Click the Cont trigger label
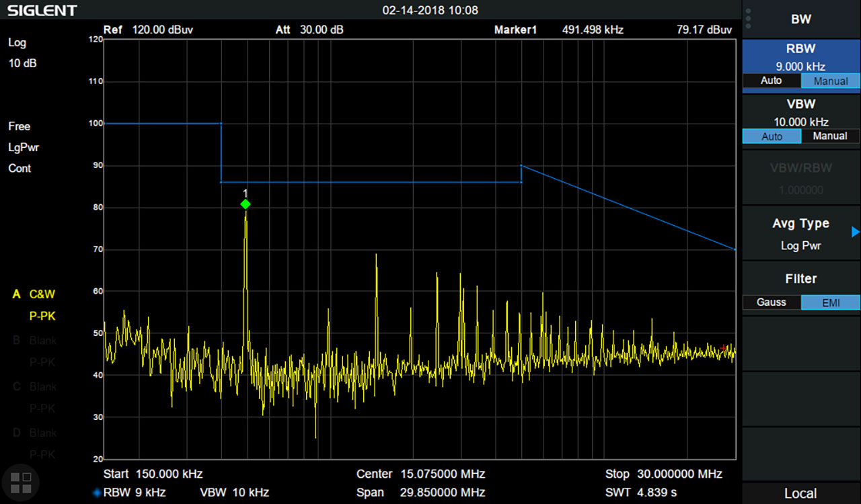The image size is (861, 504). point(20,169)
